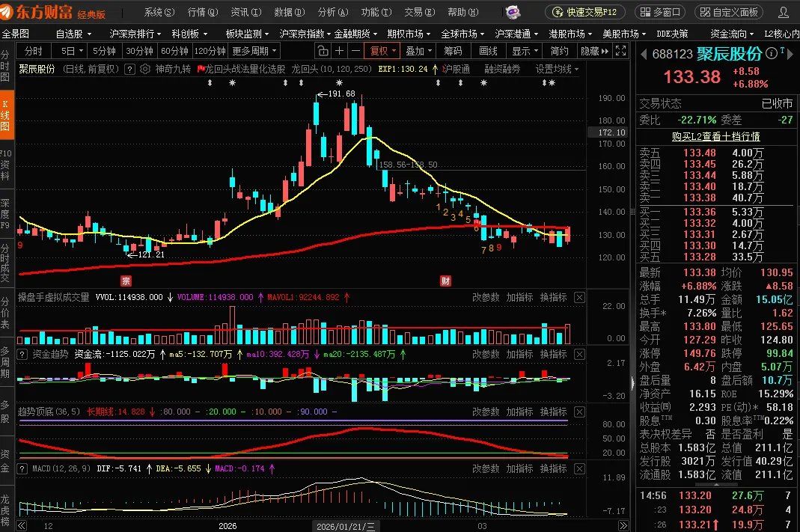Viewport: 800px width, 532px height.
Task: Click 龙回头战法量化选股 link
Action: 241,69
